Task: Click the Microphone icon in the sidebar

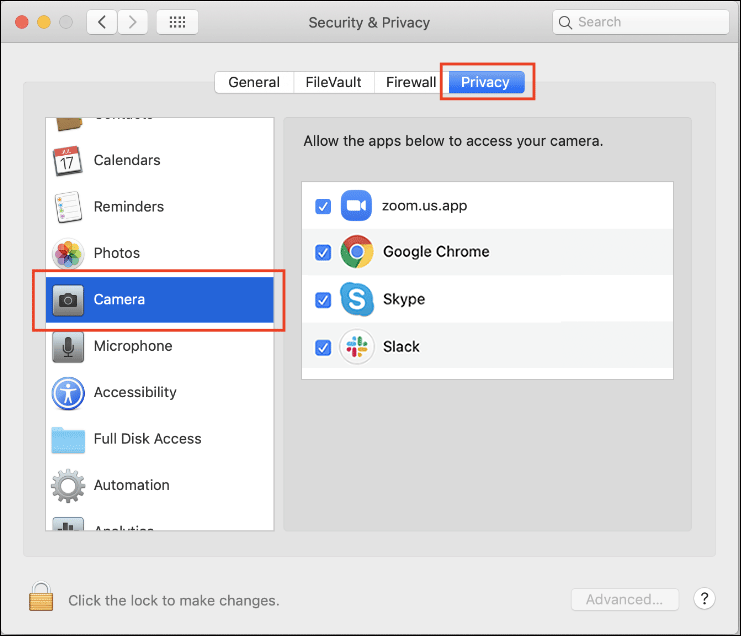Action: [68, 346]
